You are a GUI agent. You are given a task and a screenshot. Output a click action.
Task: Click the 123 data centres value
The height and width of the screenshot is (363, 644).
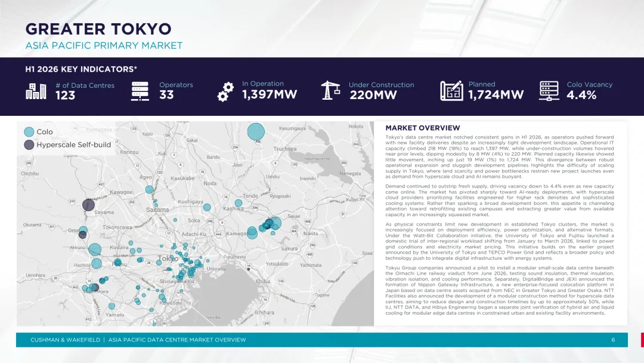[66, 96]
